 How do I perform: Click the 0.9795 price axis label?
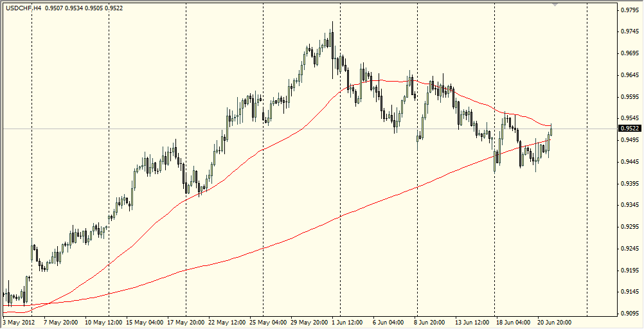tap(631, 10)
